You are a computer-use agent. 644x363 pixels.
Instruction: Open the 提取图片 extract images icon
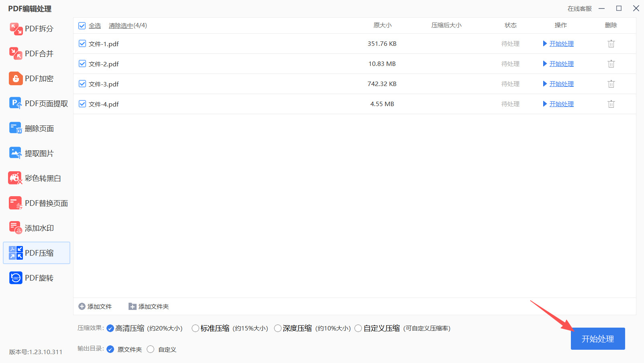pos(16,154)
